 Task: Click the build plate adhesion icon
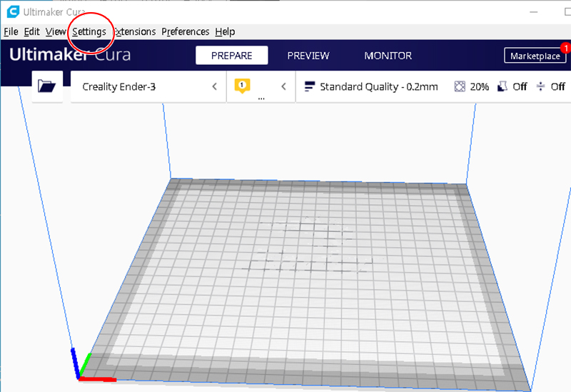tap(541, 86)
